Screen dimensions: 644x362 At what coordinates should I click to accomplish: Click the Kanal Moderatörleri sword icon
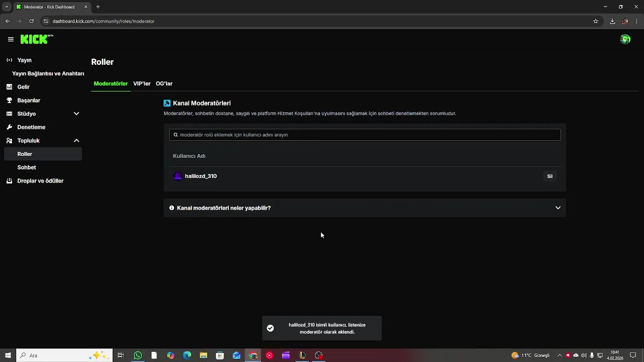pyautogui.click(x=167, y=103)
